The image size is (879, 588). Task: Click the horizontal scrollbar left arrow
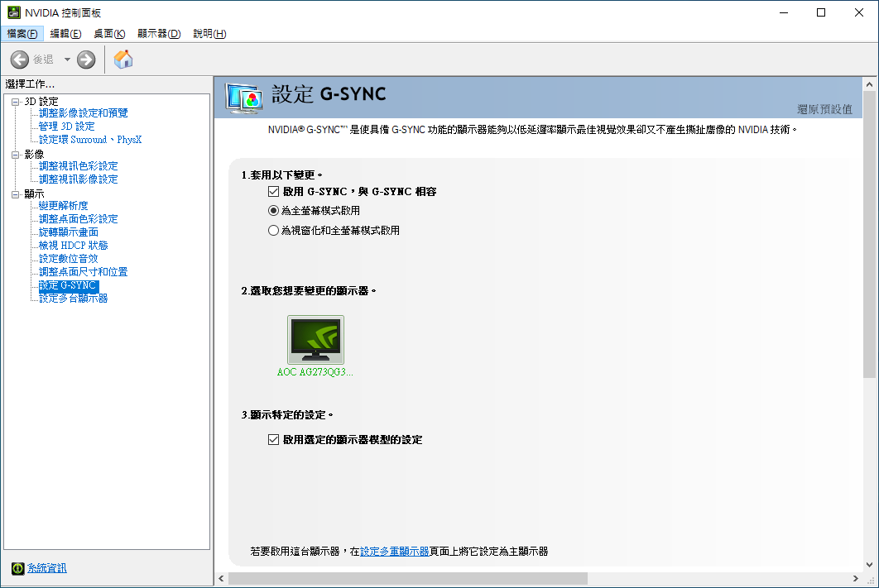222,578
